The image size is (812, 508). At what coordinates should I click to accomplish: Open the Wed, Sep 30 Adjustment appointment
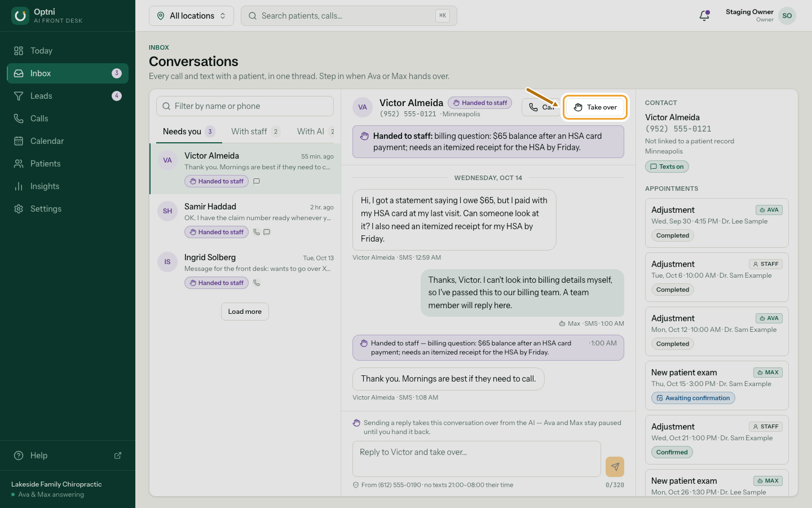(717, 223)
